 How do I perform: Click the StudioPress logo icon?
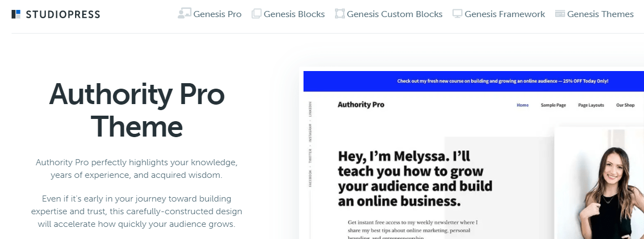17,14
